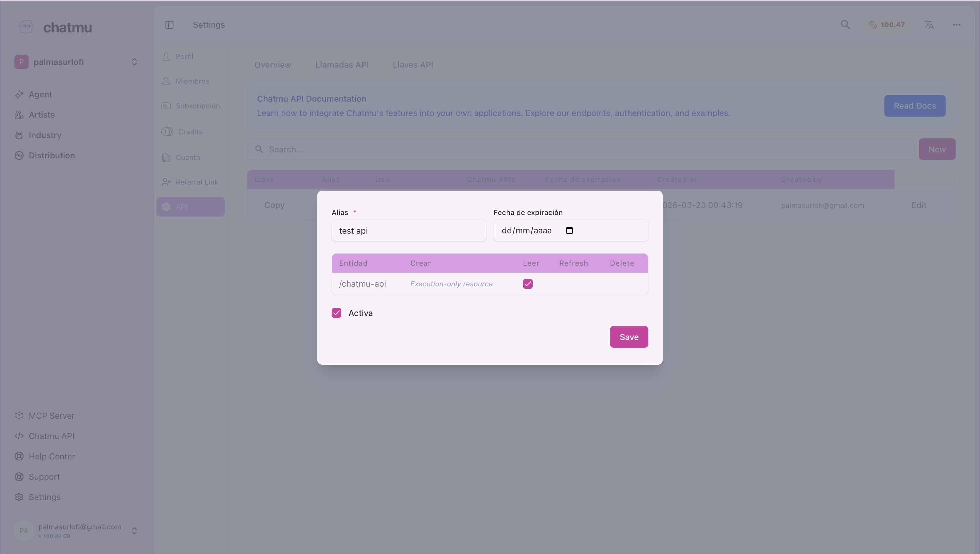The image size is (980, 554).
Task: Select the Agent icon in sidebar
Action: (x=19, y=94)
